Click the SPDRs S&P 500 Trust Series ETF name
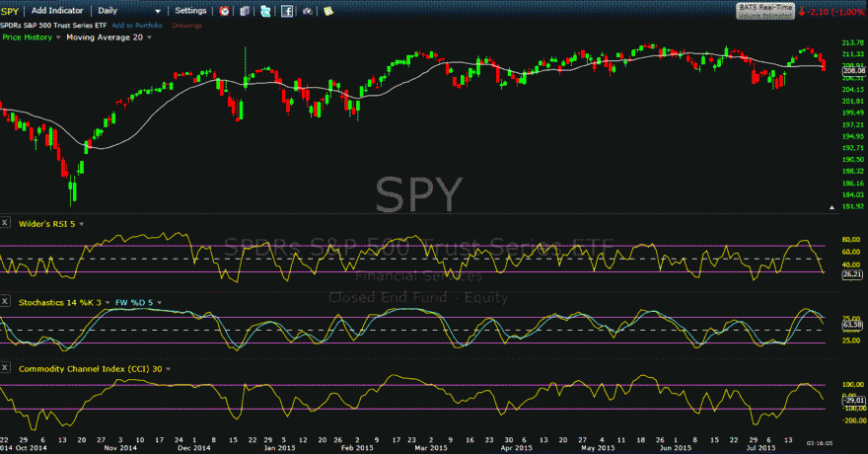 tap(53, 26)
